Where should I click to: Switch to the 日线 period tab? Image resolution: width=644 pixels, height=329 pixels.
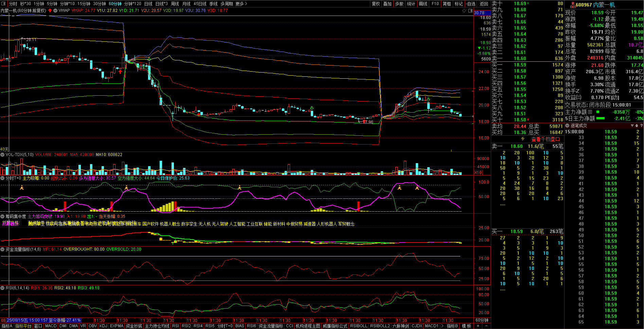tap(148, 4)
